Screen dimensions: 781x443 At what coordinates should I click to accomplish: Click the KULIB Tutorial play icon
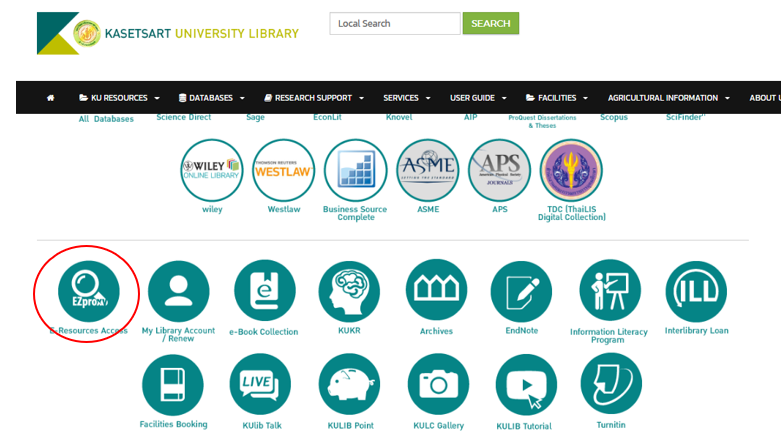point(526,385)
